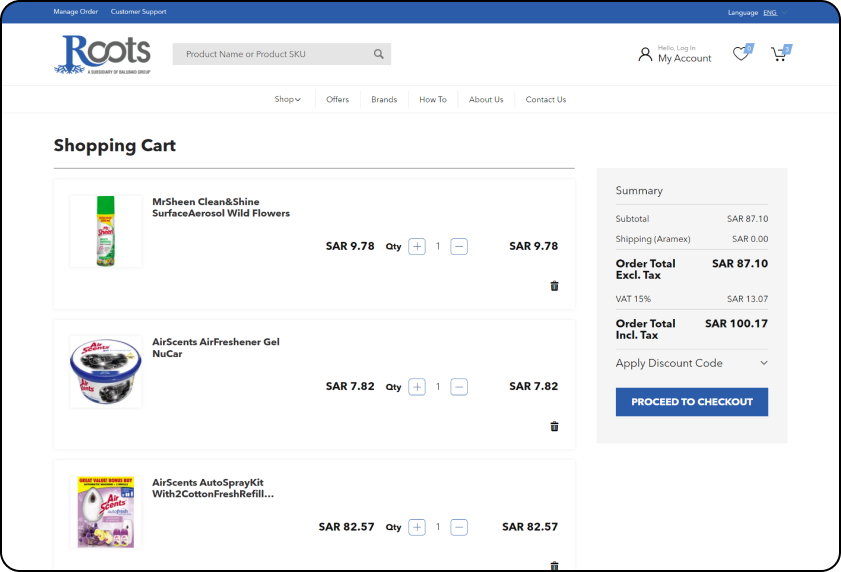
Task: Open the wishlist heart icon
Action: point(742,53)
